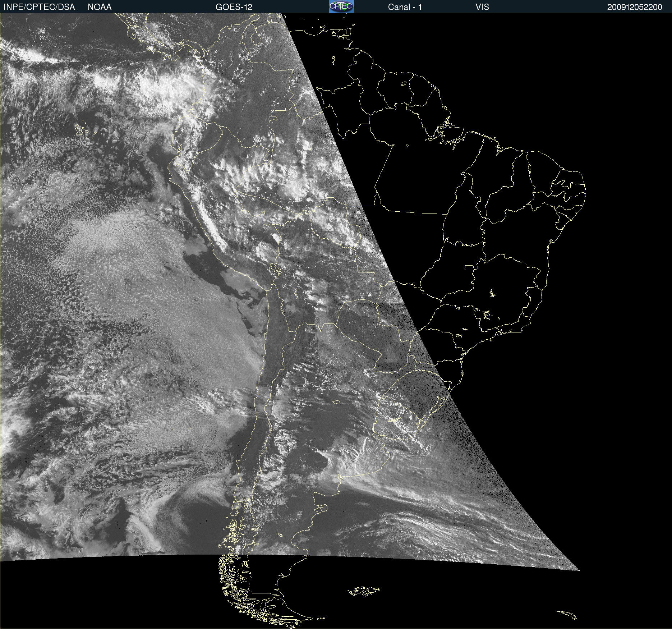This screenshot has width=672, height=629.
Task: Click the NOAA label in header
Action: pos(100,7)
